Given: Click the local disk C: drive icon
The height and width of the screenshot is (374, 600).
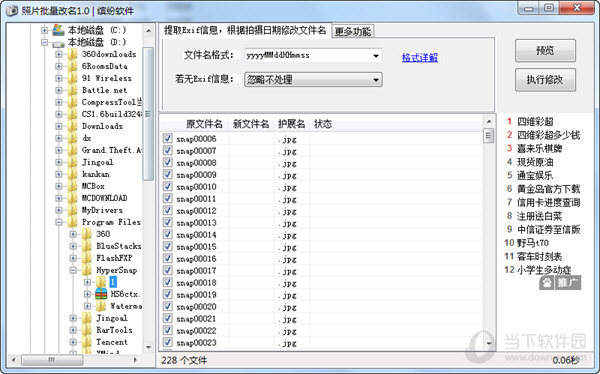Looking at the screenshot, I should tap(58, 30).
